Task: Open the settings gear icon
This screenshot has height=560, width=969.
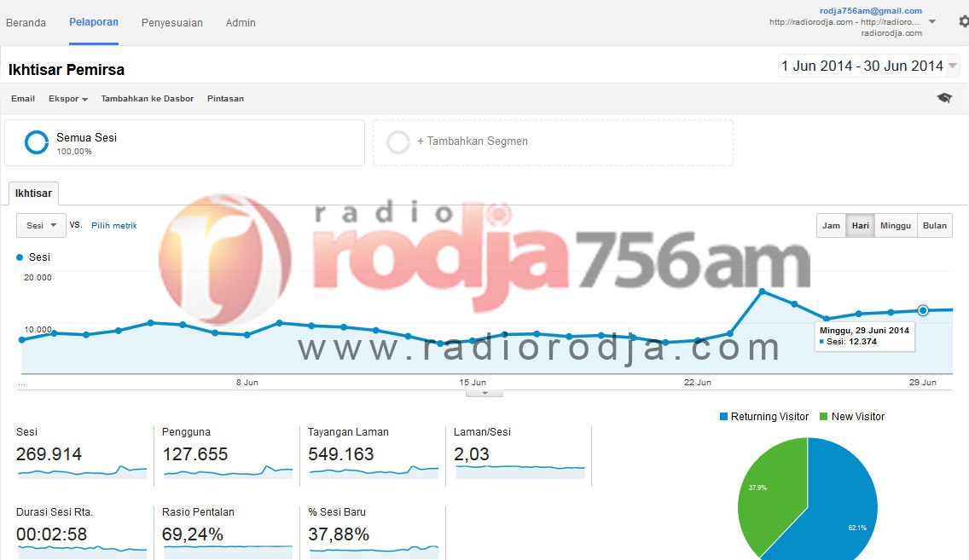Action: 963,21
